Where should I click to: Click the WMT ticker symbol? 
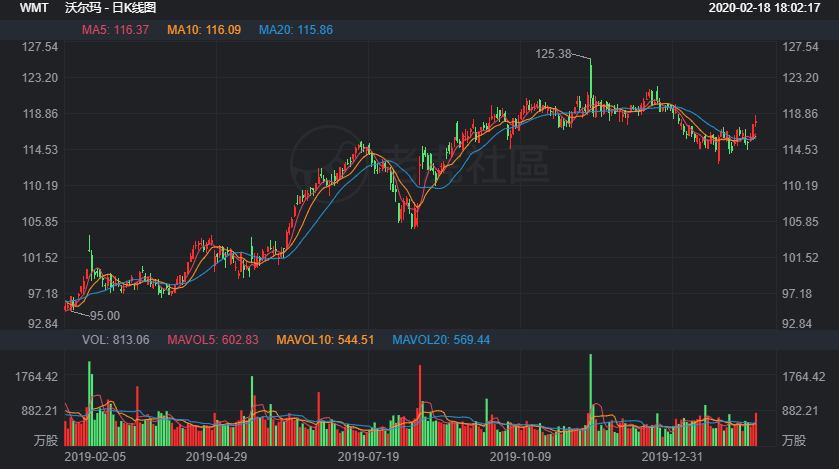[x=33, y=8]
